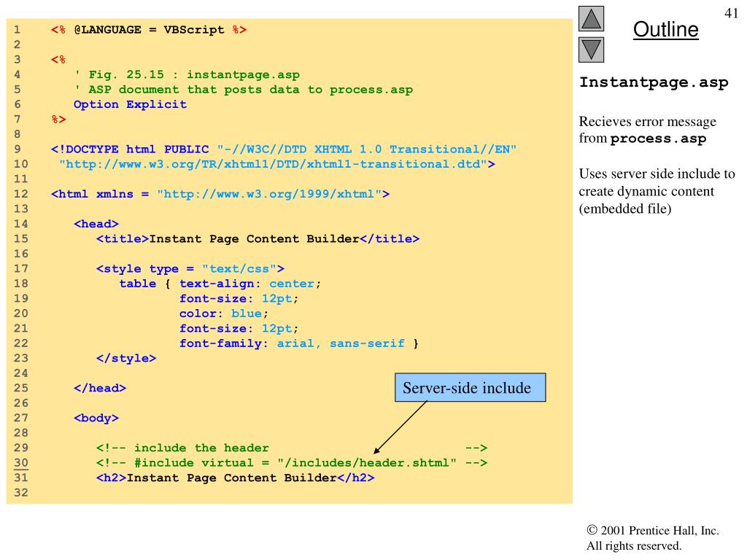Click the '<style type = "text/css">' line
Screen dimensions: 747x560
coord(190,269)
